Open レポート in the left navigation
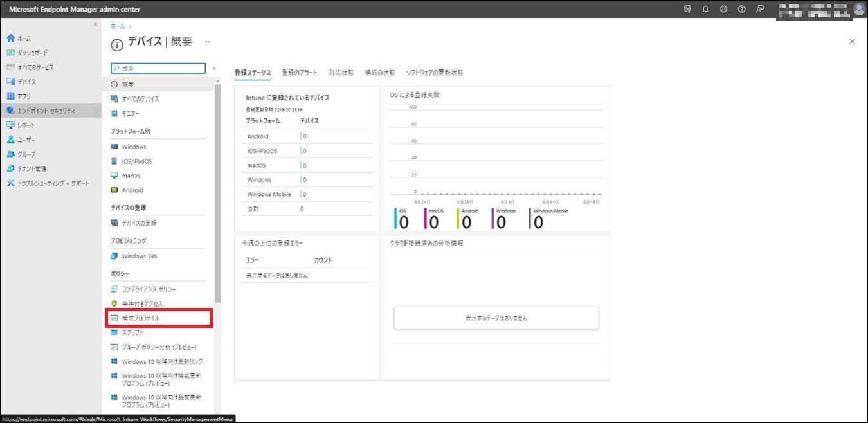Image resolution: width=868 pixels, height=423 pixels. coord(50,125)
